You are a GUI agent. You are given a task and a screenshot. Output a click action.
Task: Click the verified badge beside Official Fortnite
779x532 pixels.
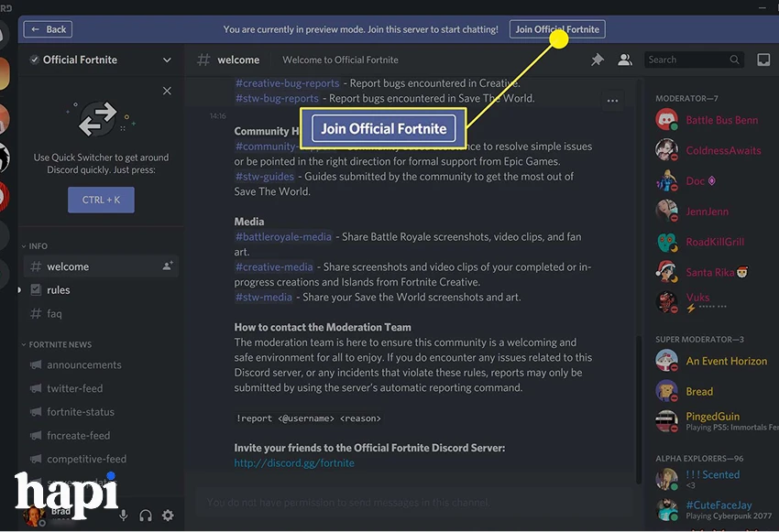point(34,60)
